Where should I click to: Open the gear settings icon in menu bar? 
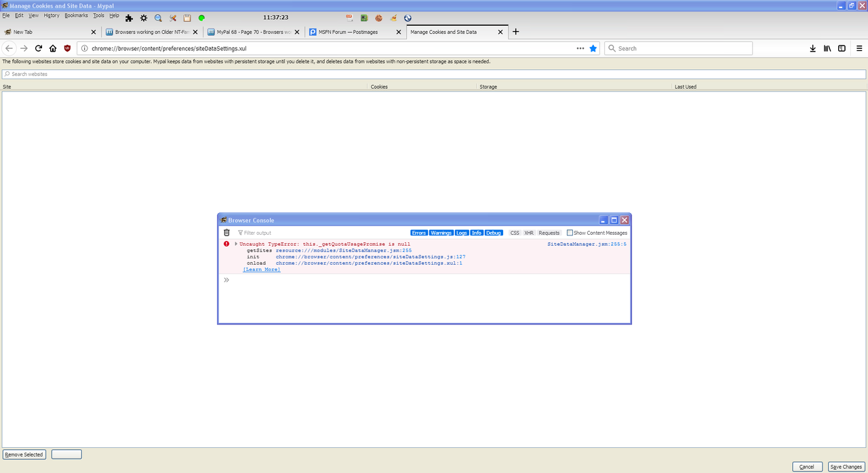click(x=144, y=18)
